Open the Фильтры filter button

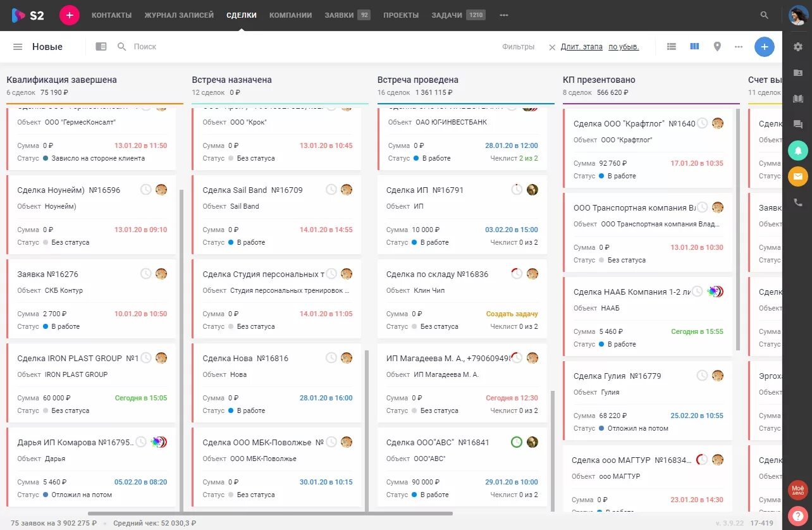tap(518, 47)
